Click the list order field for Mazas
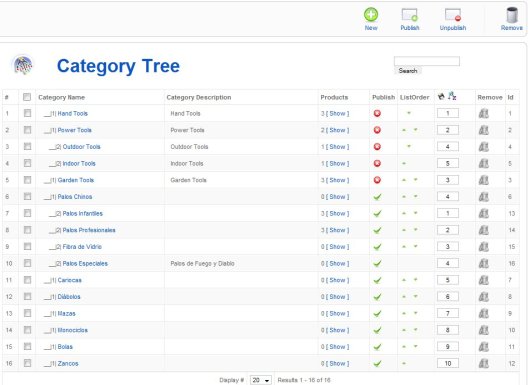This screenshot has height=385, width=530. (x=448, y=313)
